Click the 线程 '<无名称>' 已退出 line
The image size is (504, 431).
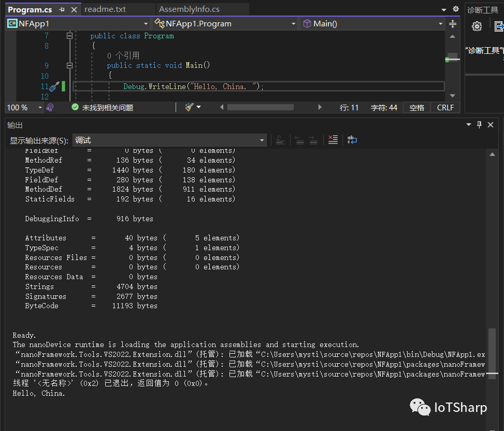[110, 383]
